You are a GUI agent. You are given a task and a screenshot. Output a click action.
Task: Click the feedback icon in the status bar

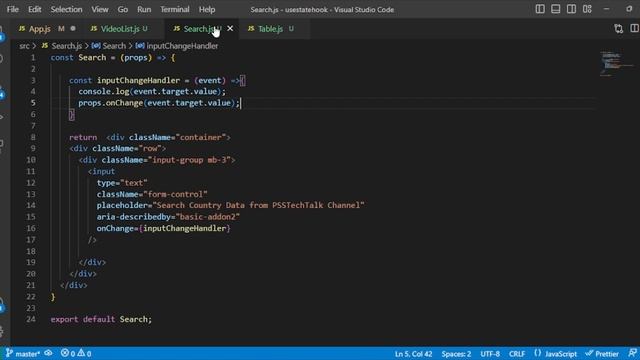pos(632,353)
